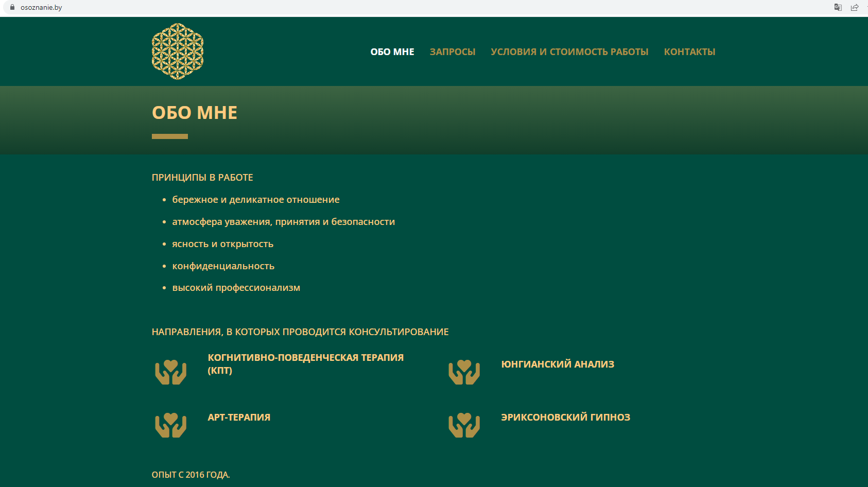The width and height of the screenshot is (868, 487).
Task: Open the ОБО МНЕ navigation item
Action: coord(392,52)
